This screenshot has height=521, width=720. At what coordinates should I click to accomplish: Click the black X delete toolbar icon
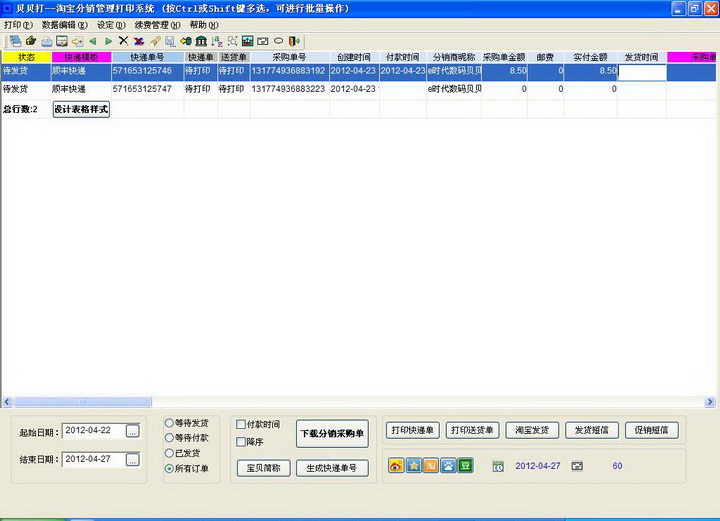123,41
